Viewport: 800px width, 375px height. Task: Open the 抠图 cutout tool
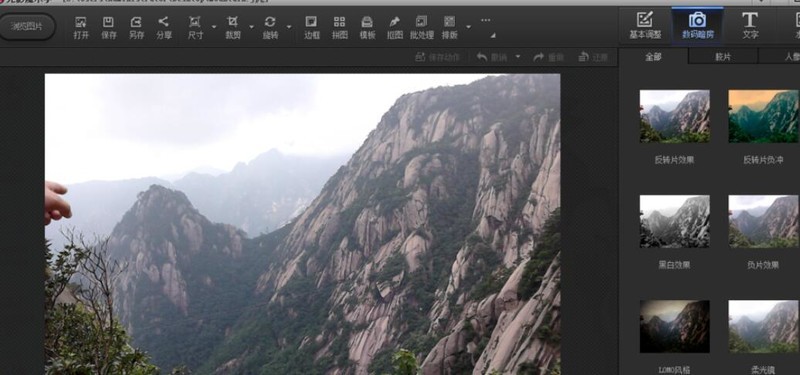pos(394,28)
